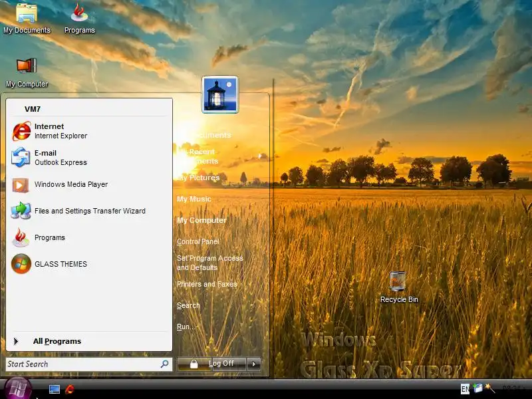Open Printers and Faxes
The image size is (532, 399).
click(x=207, y=285)
